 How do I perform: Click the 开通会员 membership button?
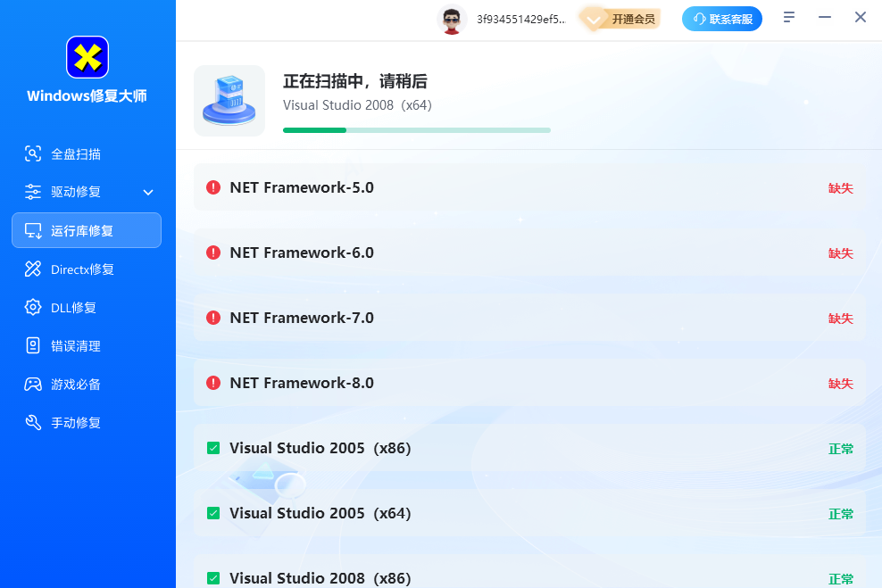(623, 19)
